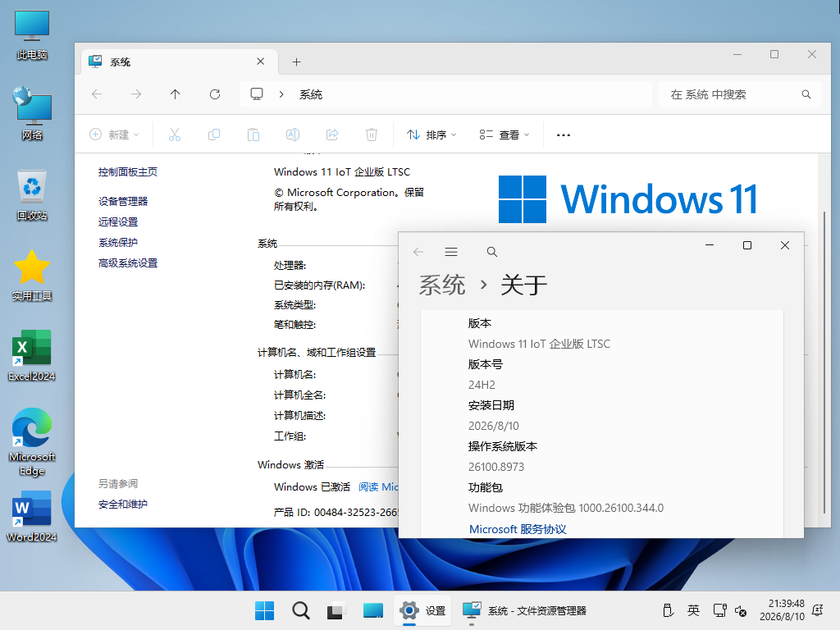Open Task View on the taskbar
Viewport: 840px width, 630px height.
pos(336,610)
